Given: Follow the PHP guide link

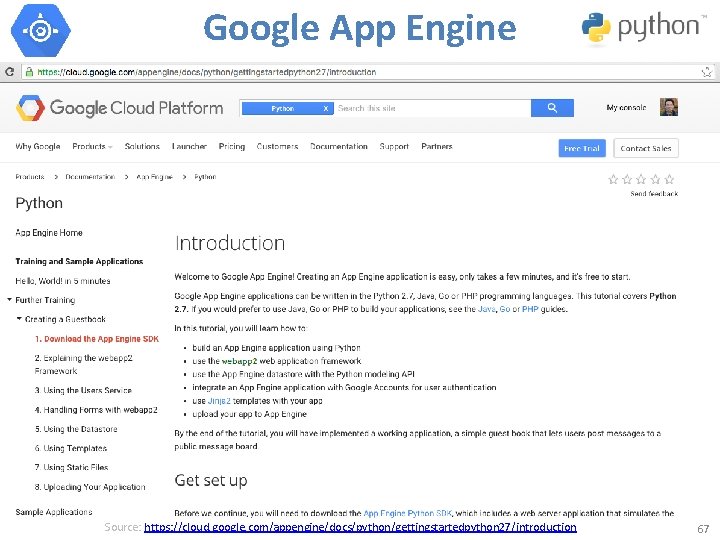Looking at the screenshot, I should (530, 309).
